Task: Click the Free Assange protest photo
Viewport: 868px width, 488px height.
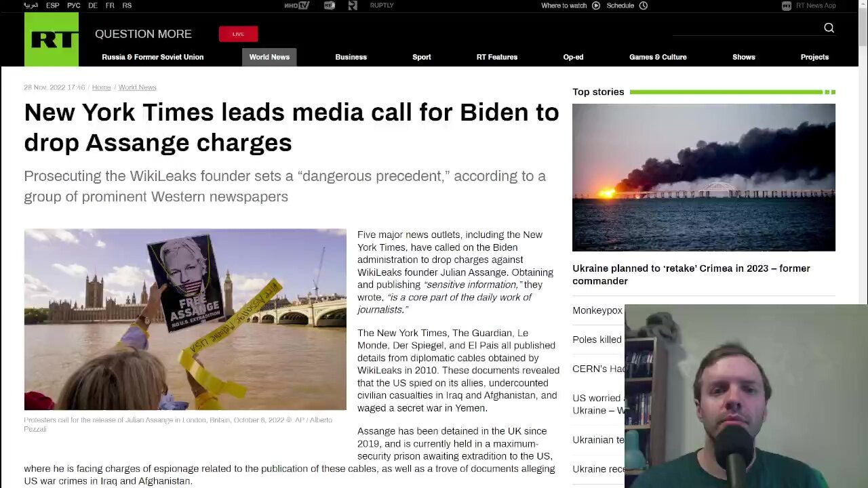Action: click(x=185, y=319)
